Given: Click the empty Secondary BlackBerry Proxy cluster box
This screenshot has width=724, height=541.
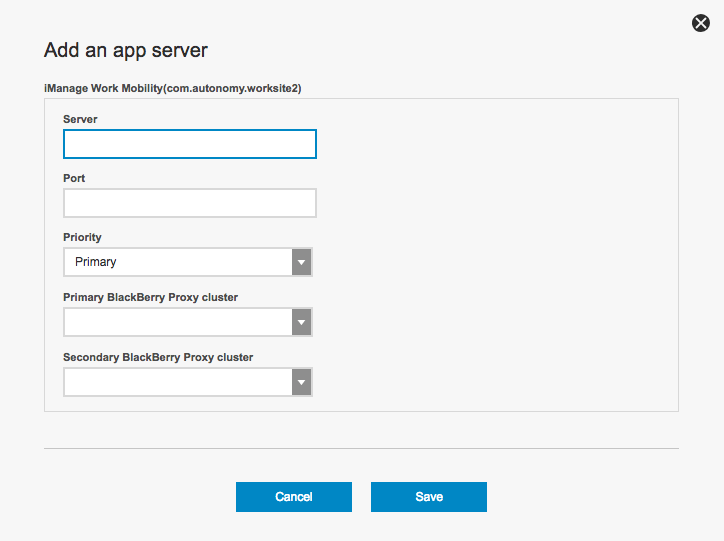Looking at the screenshot, I should (x=177, y=382).
